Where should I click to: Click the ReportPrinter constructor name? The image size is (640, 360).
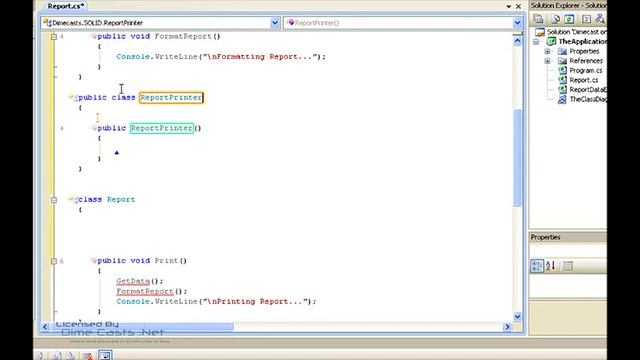[162, 128]
